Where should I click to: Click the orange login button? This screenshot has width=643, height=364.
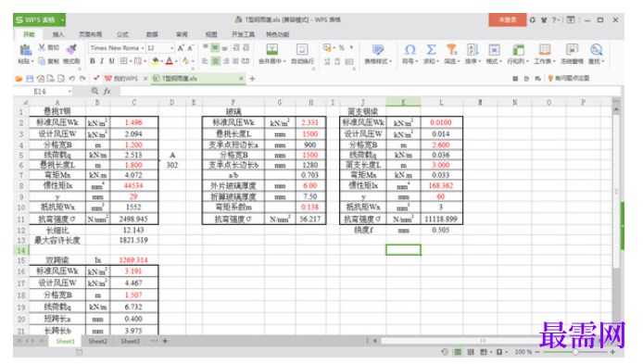point(507,19)
